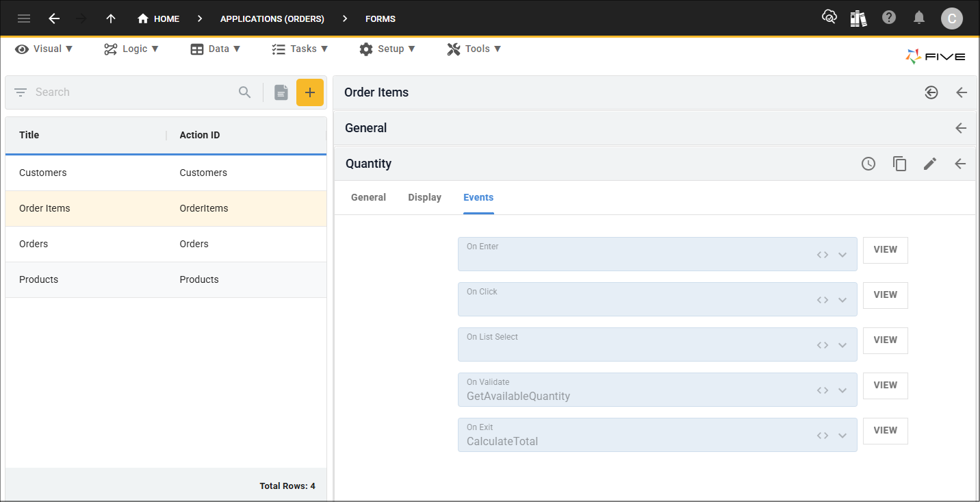Open the On Enter dropdown chevron
Viewport: 980px width, 502px height.
click(842, 255)
